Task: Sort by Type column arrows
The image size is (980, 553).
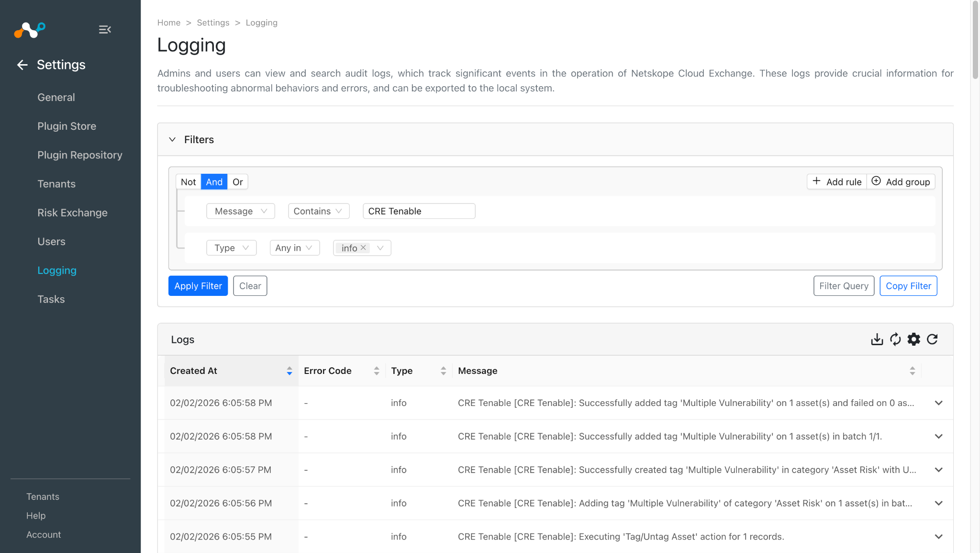Action: point(444,371)
